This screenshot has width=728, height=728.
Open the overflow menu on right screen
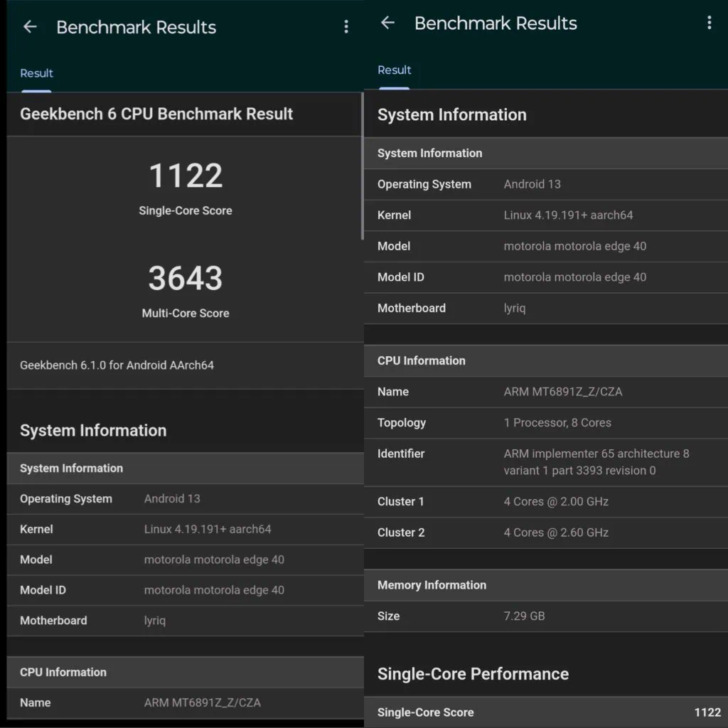(x=709, y=22)
